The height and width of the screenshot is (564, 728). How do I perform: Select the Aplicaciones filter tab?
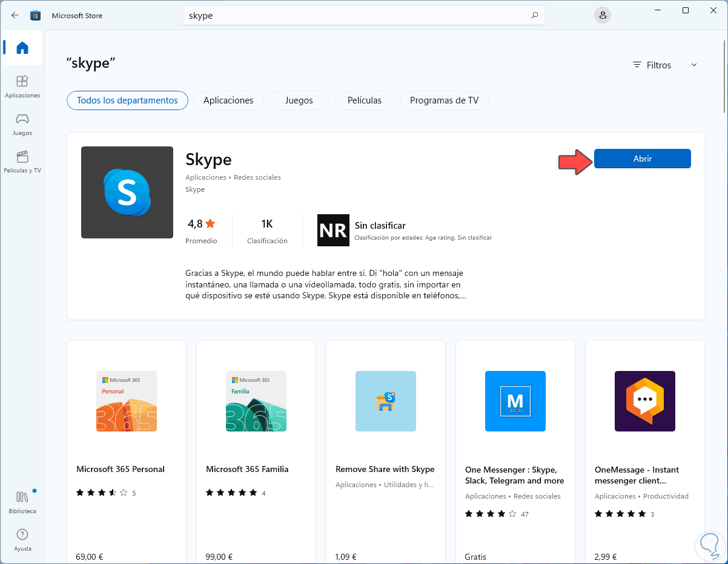coord(228,100)
